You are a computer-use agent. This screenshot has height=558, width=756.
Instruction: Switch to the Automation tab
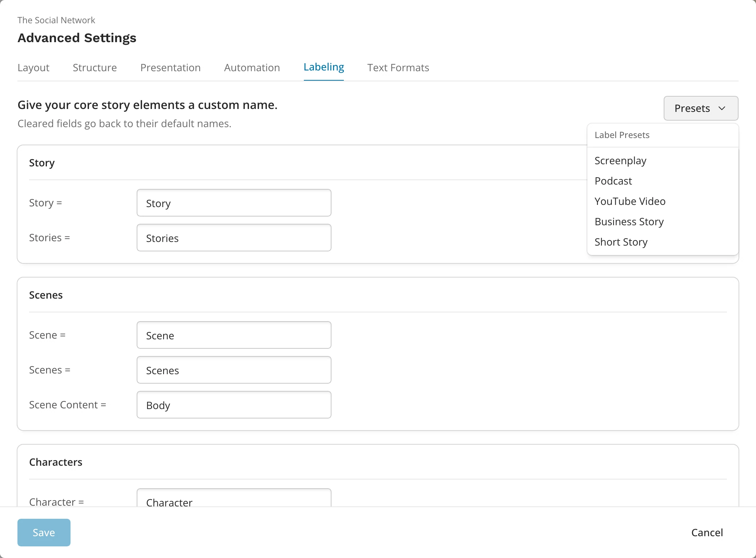pyautogui.click(x=252, y=68)
